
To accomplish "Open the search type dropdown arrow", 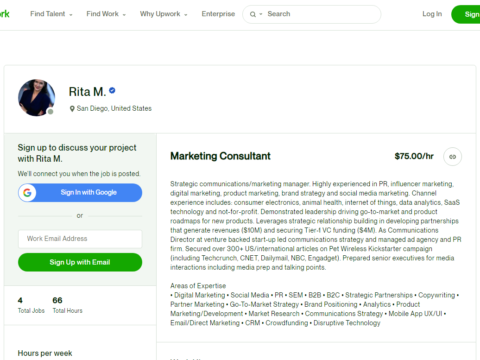I will (261, 14).
